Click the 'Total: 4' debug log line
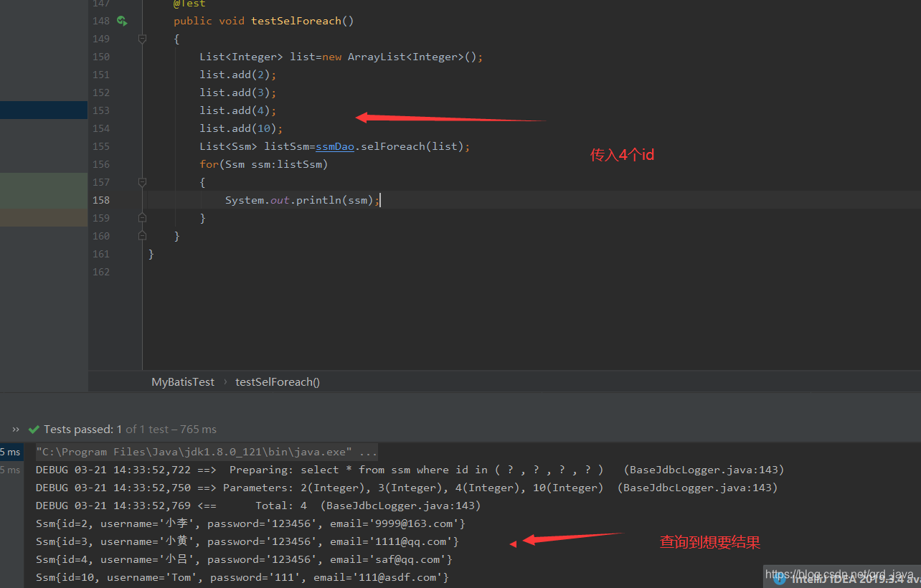Viewport: 921px width, 588px height. tap(258, 506)
